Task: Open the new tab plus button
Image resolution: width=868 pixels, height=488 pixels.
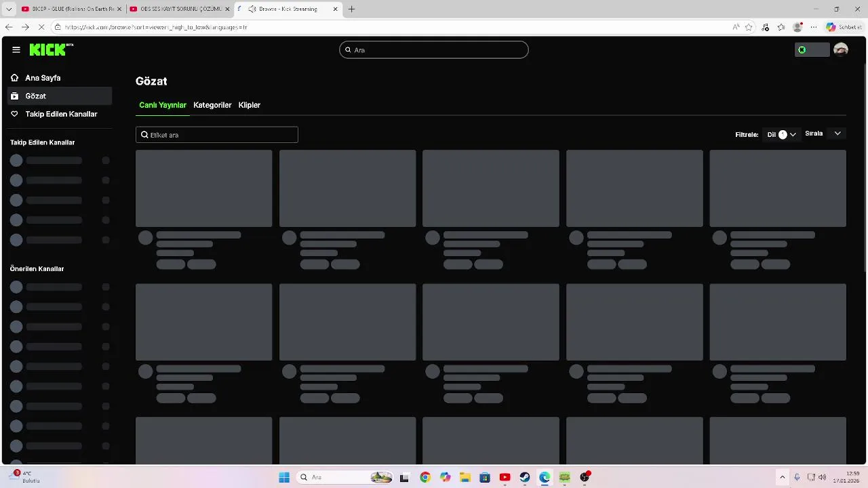Action: pos(351,9)
